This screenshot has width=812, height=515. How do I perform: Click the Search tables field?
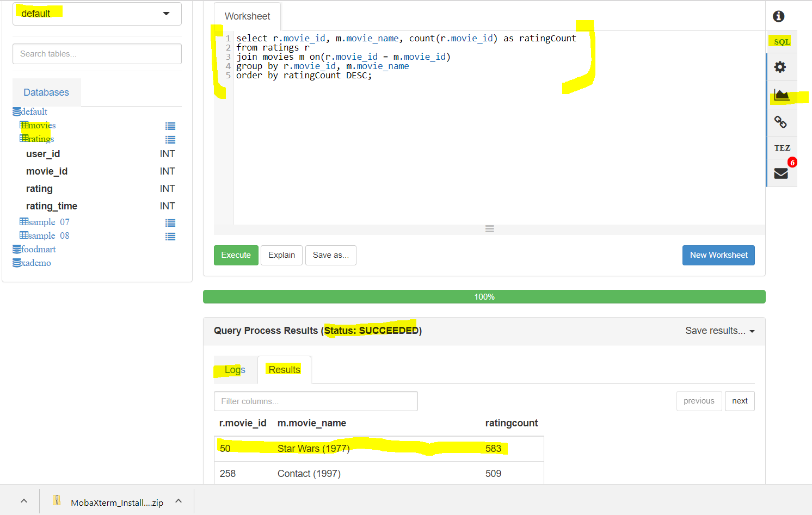97,54
